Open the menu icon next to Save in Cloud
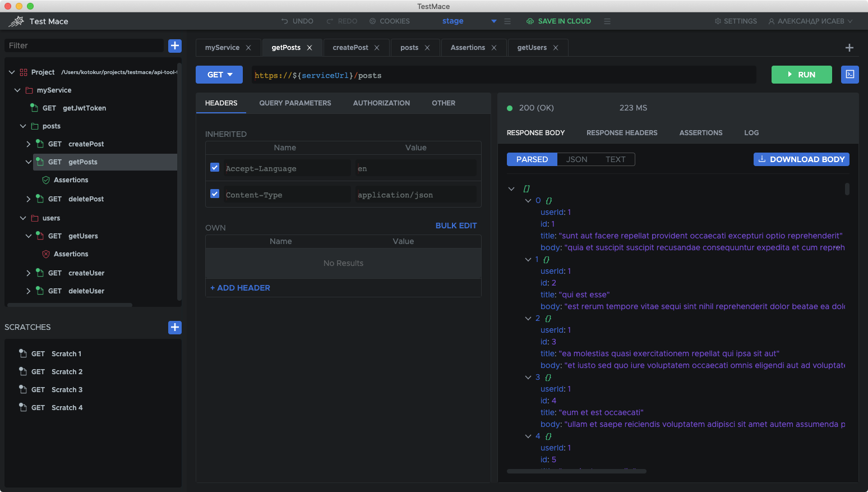Screen dimensions: 868x492 pos(607,21)
